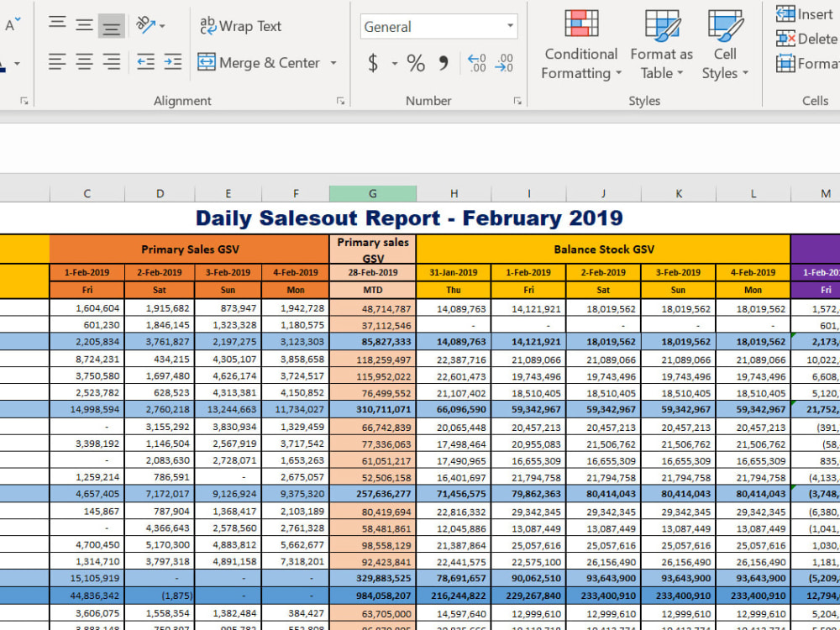840x630 pixels.
Task: Open Font dialog launcher
Action: coord(24,101)
